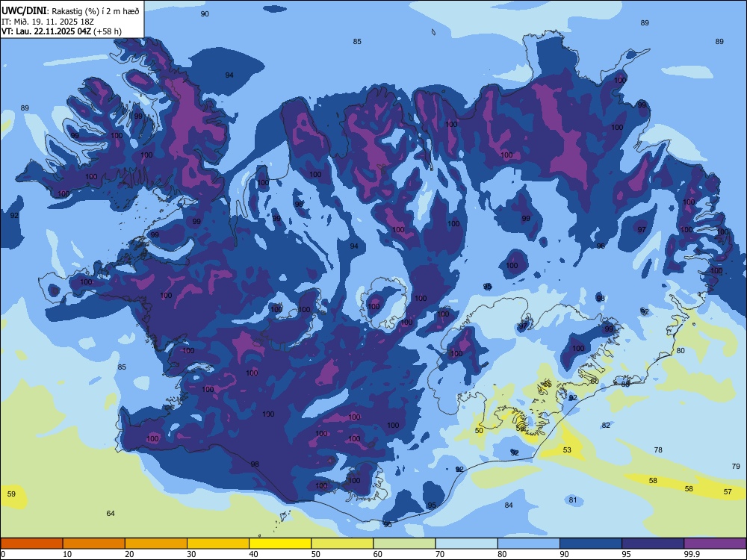
Task: Click the map value '82'
Action: click(x=606, y=426)
